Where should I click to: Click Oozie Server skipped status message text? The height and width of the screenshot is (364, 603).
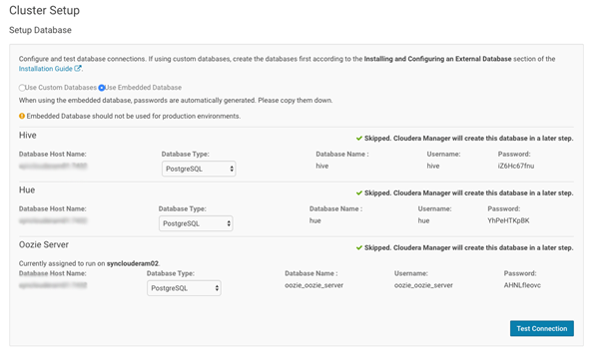[469, 248]
